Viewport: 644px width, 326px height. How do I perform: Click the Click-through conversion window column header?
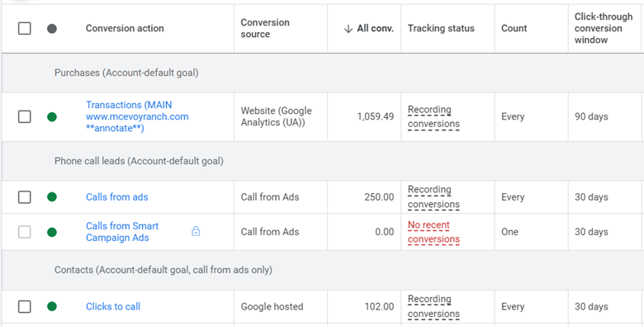pyautogui.click(x=604, y=28)
